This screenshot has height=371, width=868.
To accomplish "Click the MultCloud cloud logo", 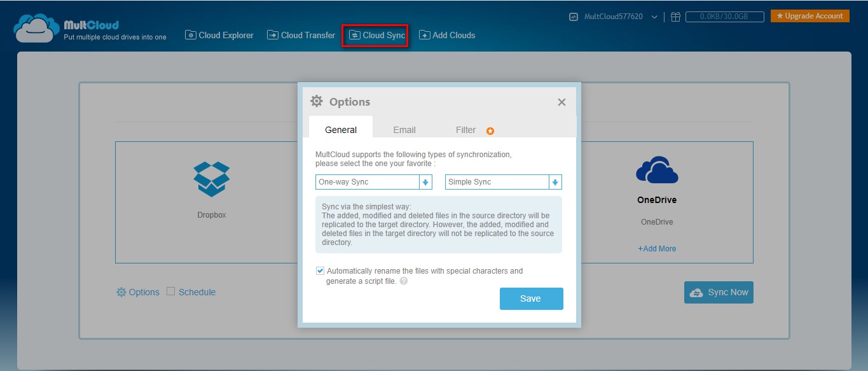I will point(36,29).
